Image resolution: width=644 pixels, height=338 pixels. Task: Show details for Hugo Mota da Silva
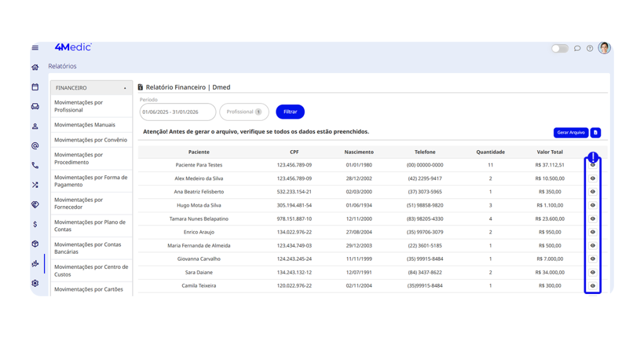[x=592, y=205]
